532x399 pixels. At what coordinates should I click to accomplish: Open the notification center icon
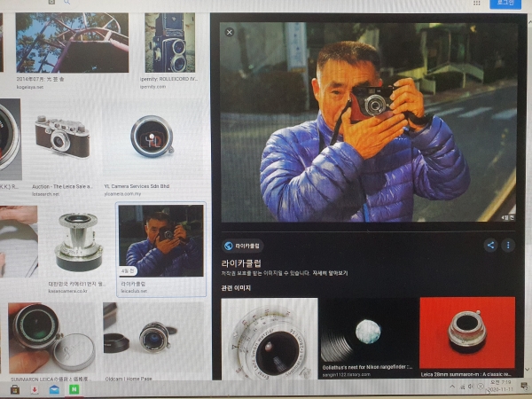(x=525, y=386)
